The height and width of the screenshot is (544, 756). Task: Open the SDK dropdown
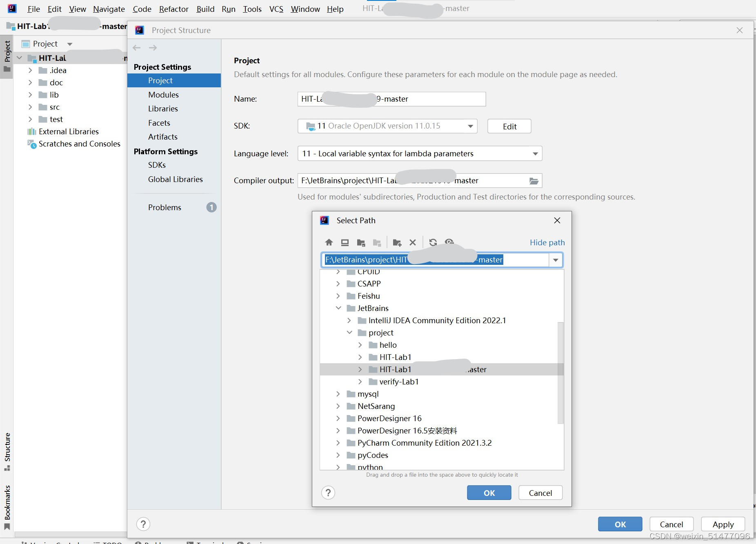point(470,126)
